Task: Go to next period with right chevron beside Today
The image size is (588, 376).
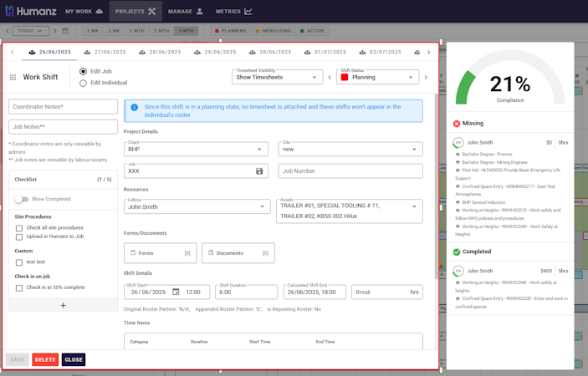Action: click(x=54, y=31)
